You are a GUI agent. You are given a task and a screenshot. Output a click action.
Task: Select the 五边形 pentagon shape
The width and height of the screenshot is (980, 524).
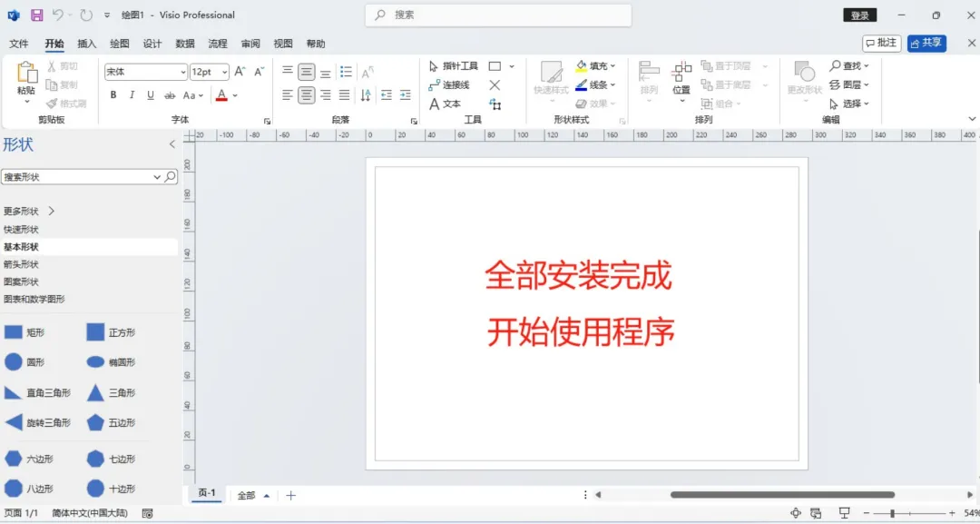(x=111, y=422)
